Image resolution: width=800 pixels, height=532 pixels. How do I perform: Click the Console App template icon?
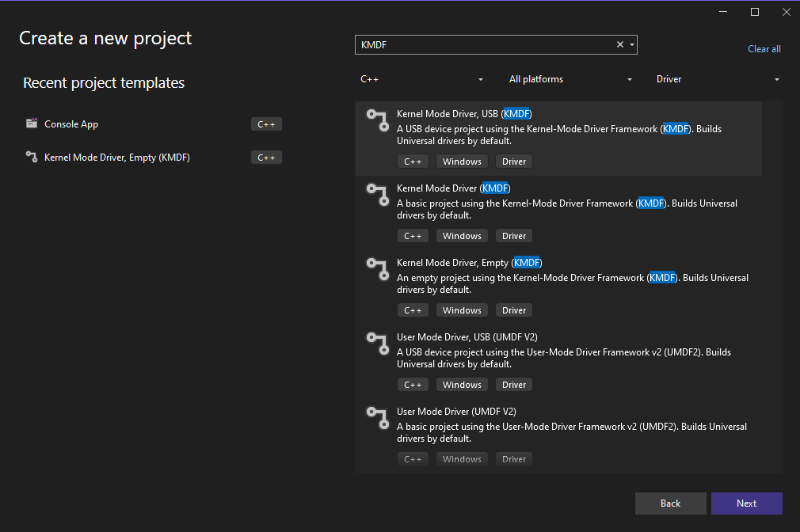pos(32,123)
